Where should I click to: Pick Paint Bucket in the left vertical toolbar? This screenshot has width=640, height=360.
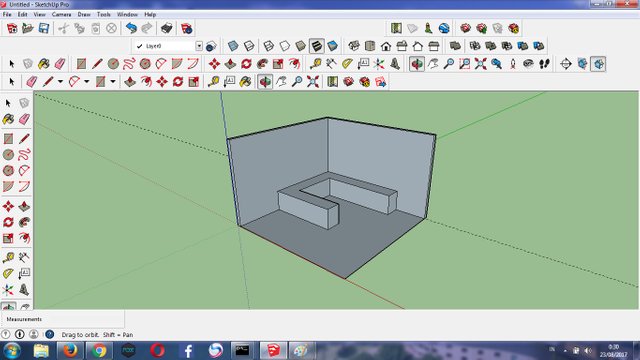coord(8,119)
